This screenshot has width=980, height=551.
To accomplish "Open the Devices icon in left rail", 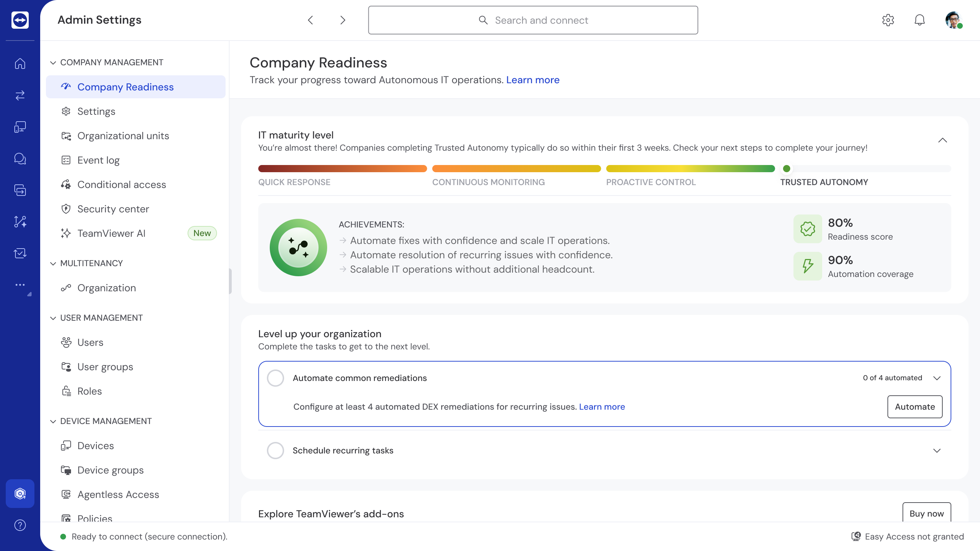I will coord(20,127).
